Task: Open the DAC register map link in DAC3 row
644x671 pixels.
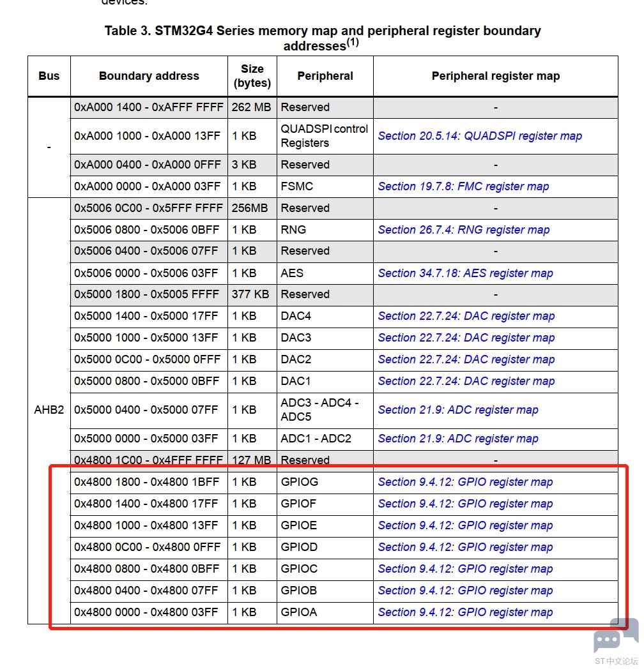Action: [466, 338]
